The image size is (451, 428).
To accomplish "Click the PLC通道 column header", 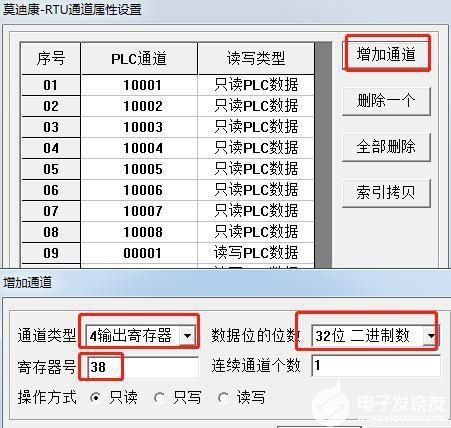I will click(139, 59).
